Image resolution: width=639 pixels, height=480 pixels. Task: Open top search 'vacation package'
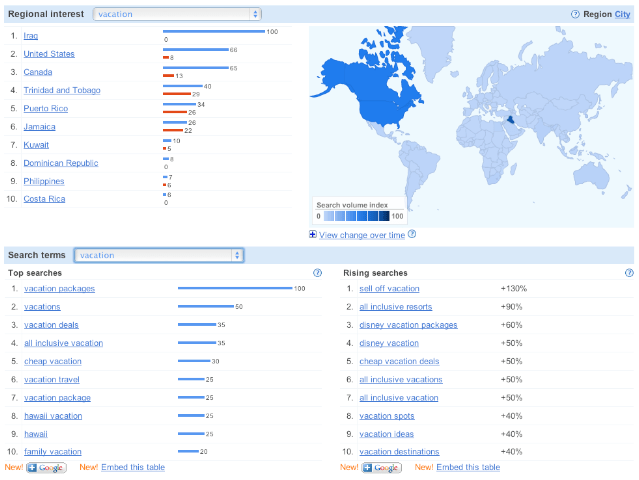tap(57, 398)
